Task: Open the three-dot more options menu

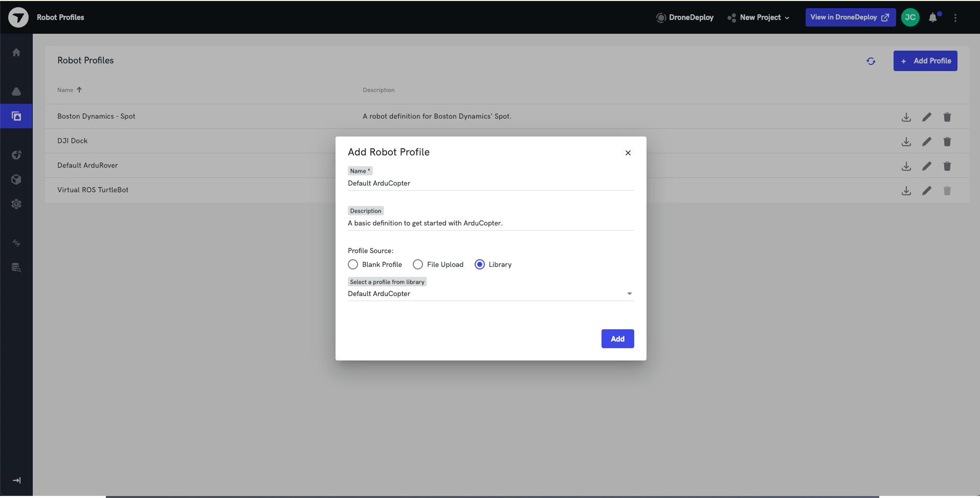Action: tap(955, 17)
